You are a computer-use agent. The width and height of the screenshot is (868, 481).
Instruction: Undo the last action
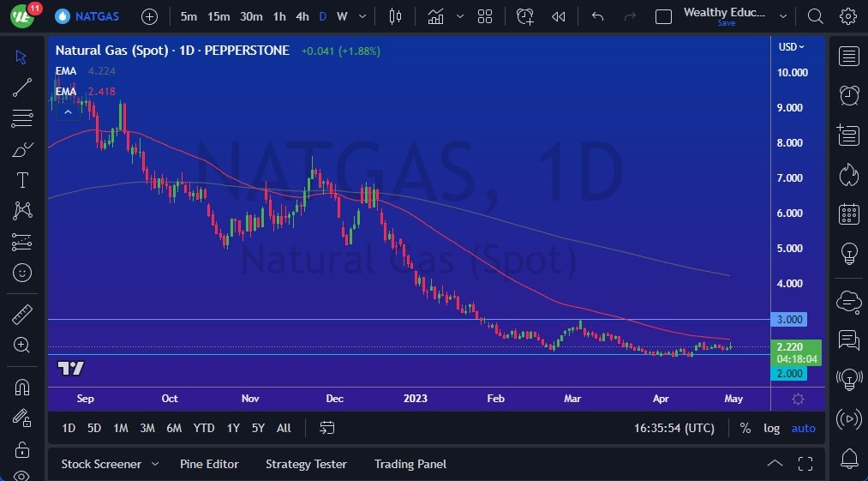coord(597,16)
